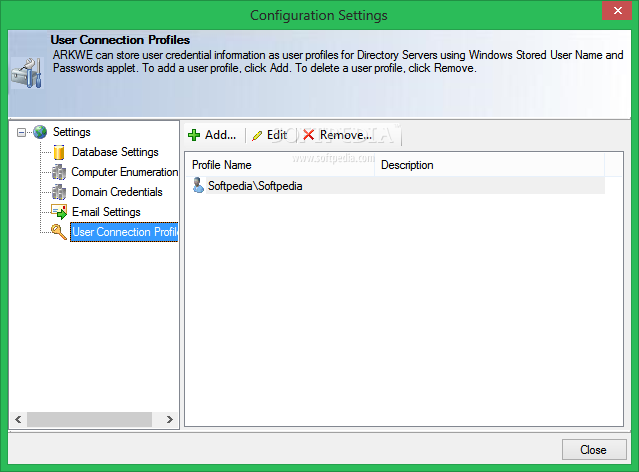639x472 pixels.
Task: Click the Database Settings cylinder icon
Action: coord(59,152)
